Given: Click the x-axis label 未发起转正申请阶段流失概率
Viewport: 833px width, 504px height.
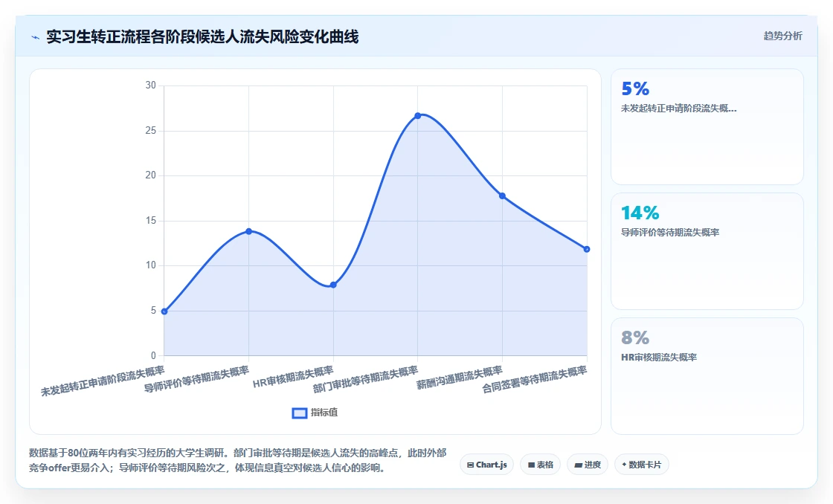Looking at the screenshot, I should click(103, 381).
